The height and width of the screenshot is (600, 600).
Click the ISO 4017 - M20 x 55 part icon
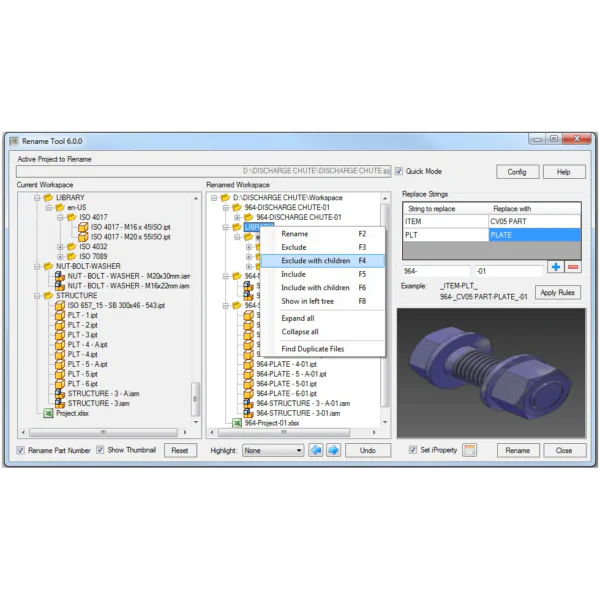[83, 237]
